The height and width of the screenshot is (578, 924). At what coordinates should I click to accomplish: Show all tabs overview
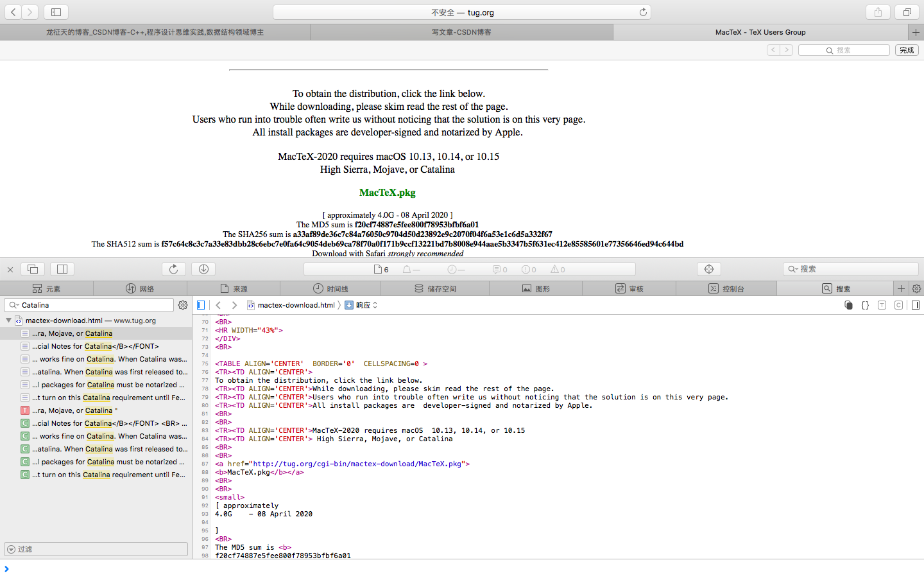coord(907,12)
